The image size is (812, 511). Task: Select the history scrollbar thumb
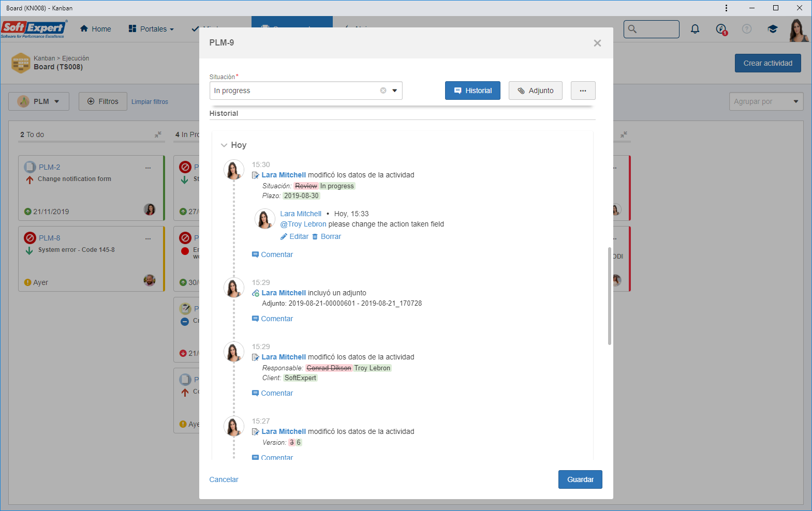(x=609, y=296)
